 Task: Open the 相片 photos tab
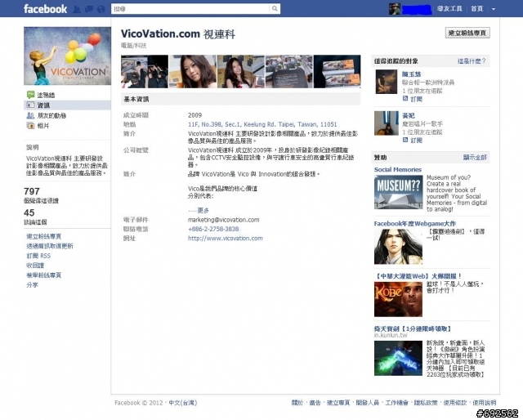click(43, 126)
